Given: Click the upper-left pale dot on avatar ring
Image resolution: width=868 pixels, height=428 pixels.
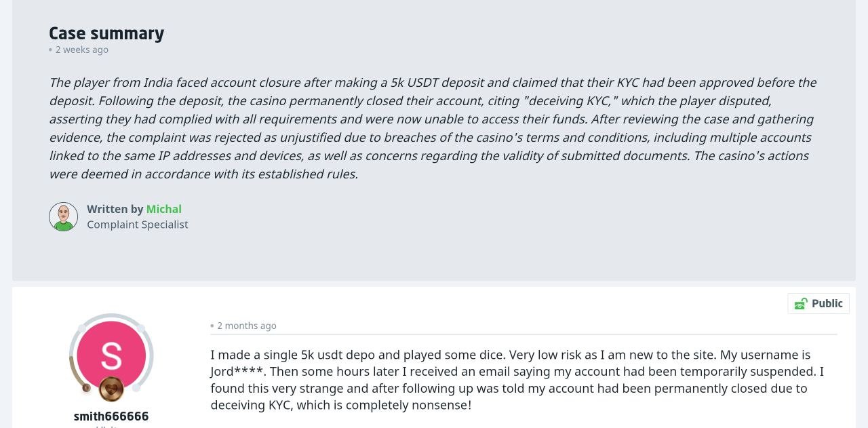Looking at the screenshot, I should point(82,328).
